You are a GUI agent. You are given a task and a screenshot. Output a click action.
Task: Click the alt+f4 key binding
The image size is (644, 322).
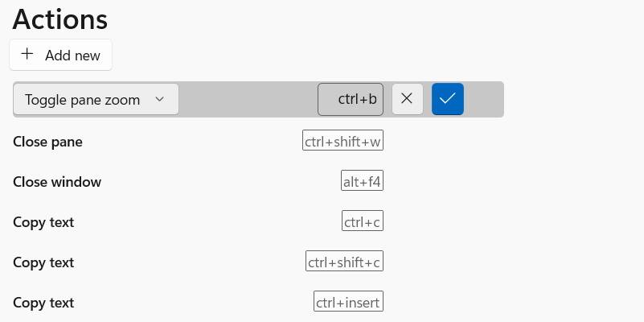(362, 181)
